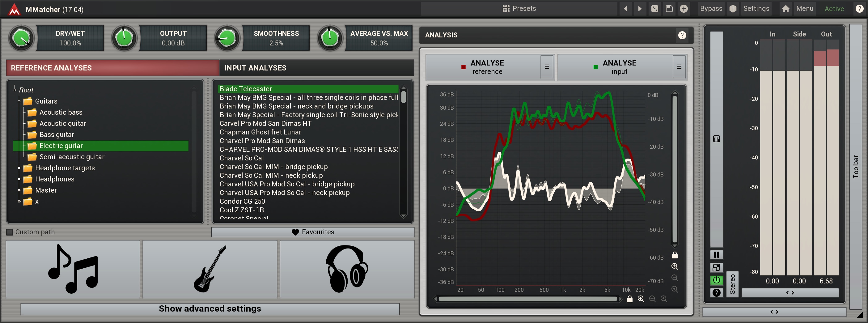Click the save preset floppy disk icon

pyautogui.click(x=669, y=9)
